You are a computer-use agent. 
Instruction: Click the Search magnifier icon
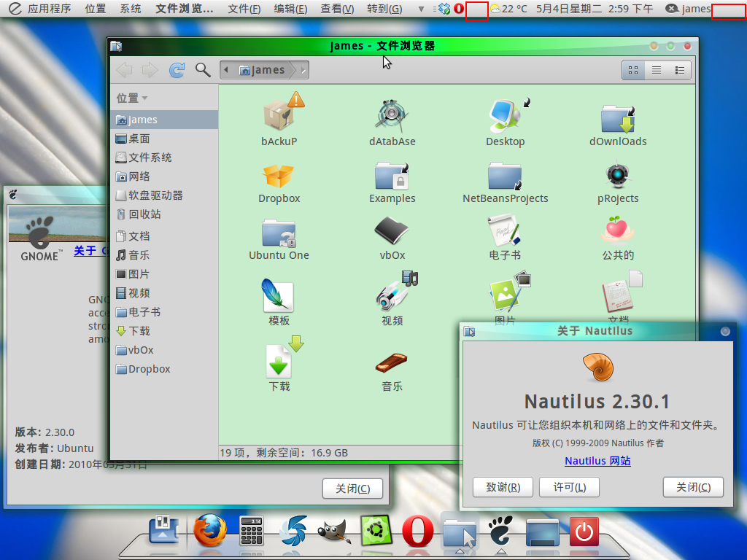coord(203,70)
